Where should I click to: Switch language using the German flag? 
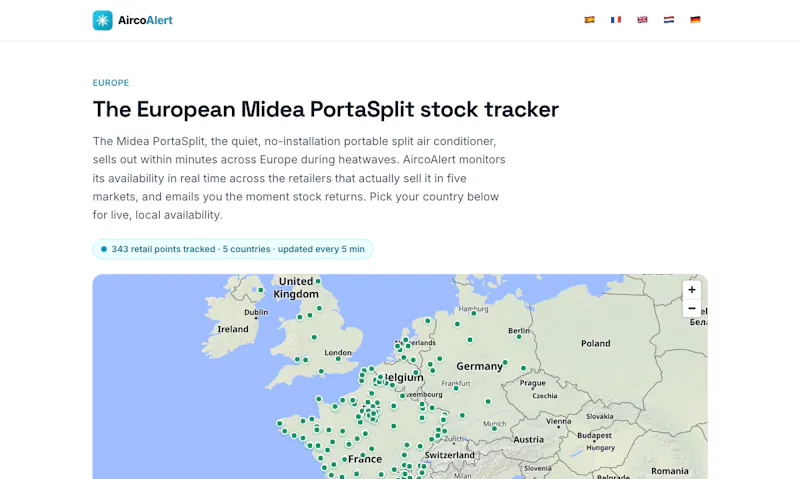click(x=695, y=20)
